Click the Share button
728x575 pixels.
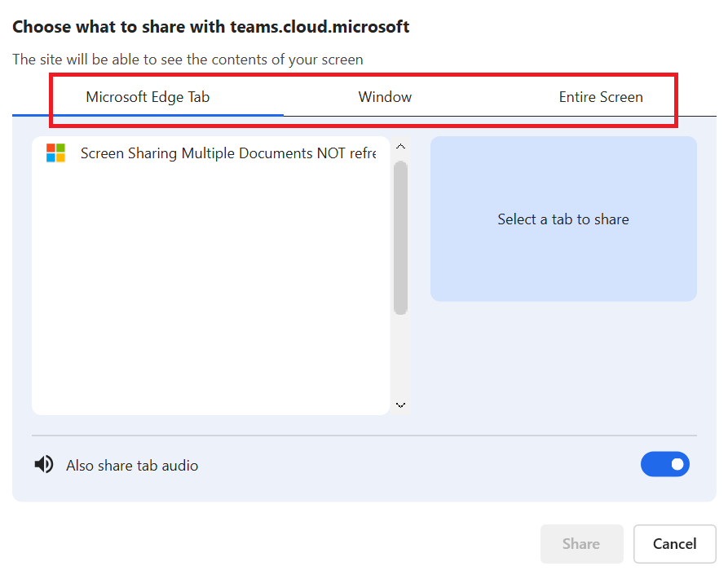[581, 543]
